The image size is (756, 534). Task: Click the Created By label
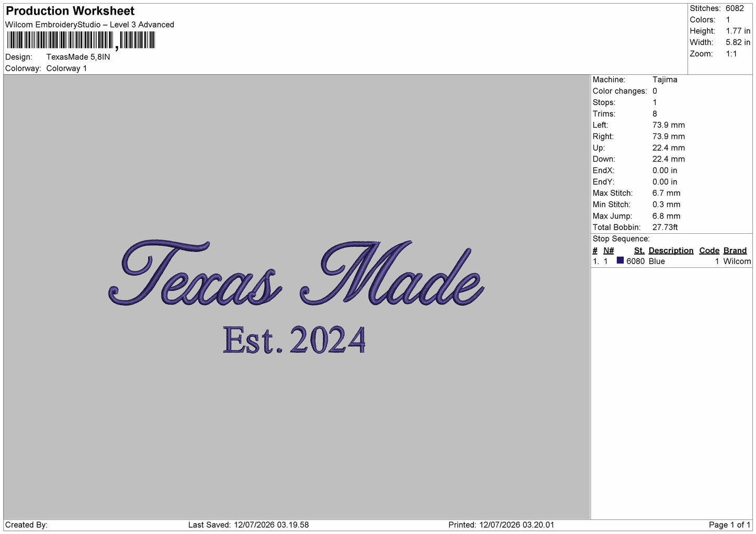(x=26, y=525)
